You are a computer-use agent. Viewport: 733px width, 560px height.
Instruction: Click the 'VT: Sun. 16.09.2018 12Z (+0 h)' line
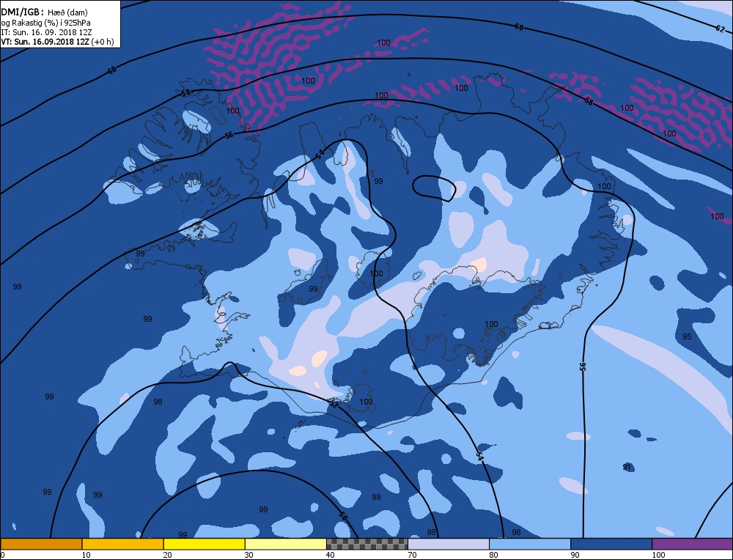click(57, 42)
